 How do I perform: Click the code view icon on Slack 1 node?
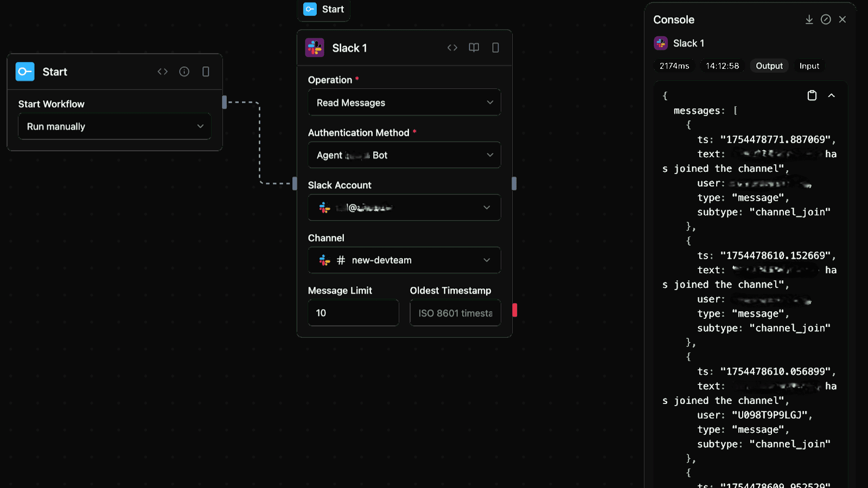point(452,48)
